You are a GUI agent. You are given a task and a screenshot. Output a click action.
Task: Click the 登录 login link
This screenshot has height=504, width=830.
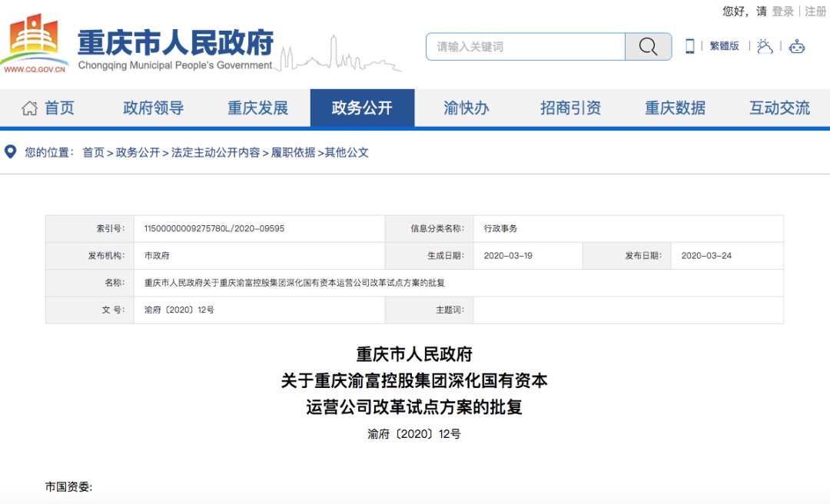(x=783, y=12)
